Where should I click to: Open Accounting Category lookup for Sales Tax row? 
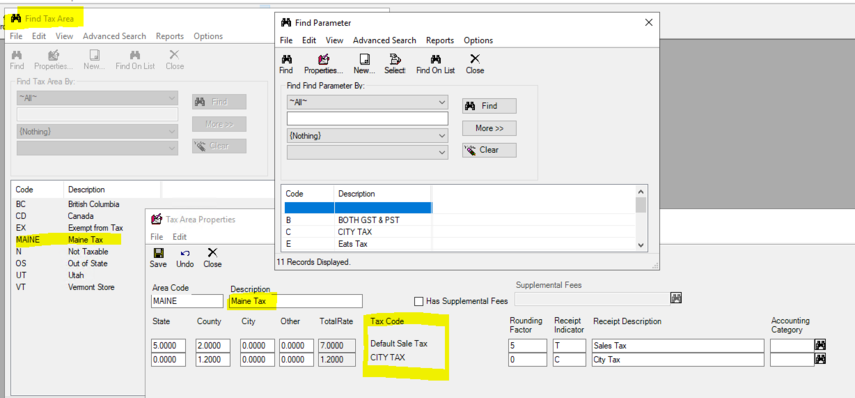[x=820, y=345]
